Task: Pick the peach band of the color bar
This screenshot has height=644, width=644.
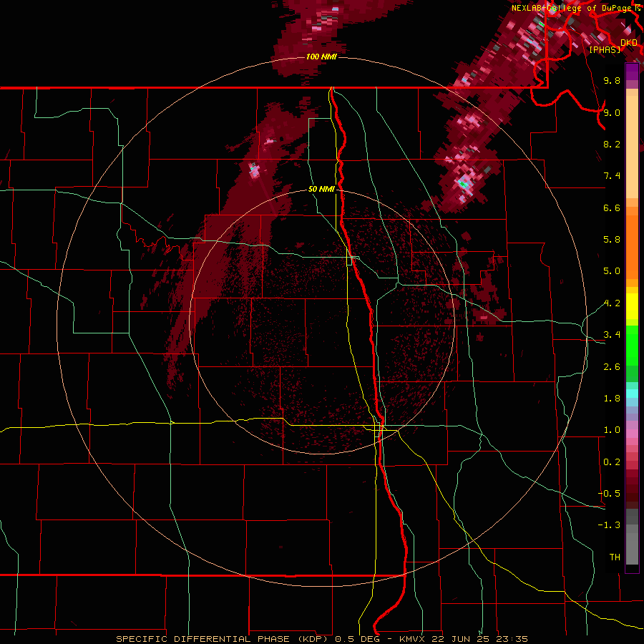Action: tap(632, 147)
